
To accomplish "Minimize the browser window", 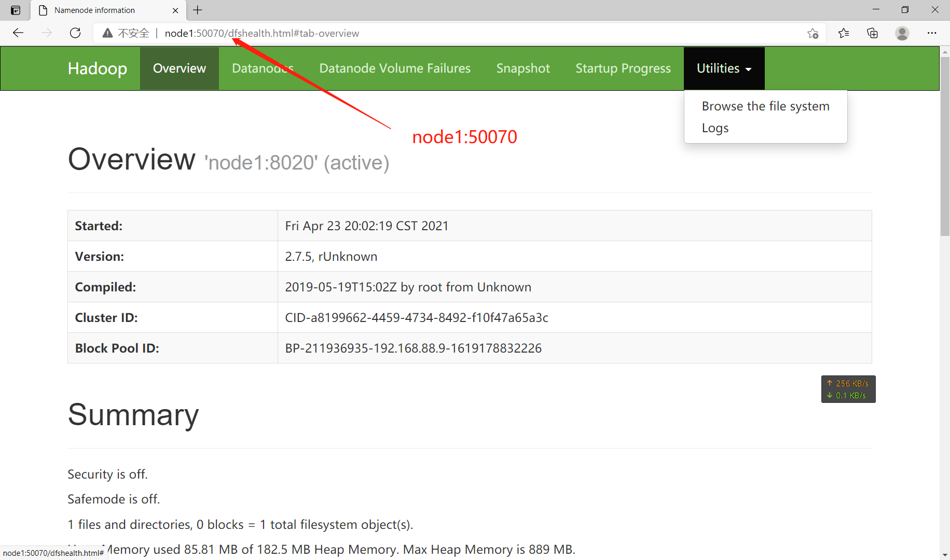I will point(876,10).
